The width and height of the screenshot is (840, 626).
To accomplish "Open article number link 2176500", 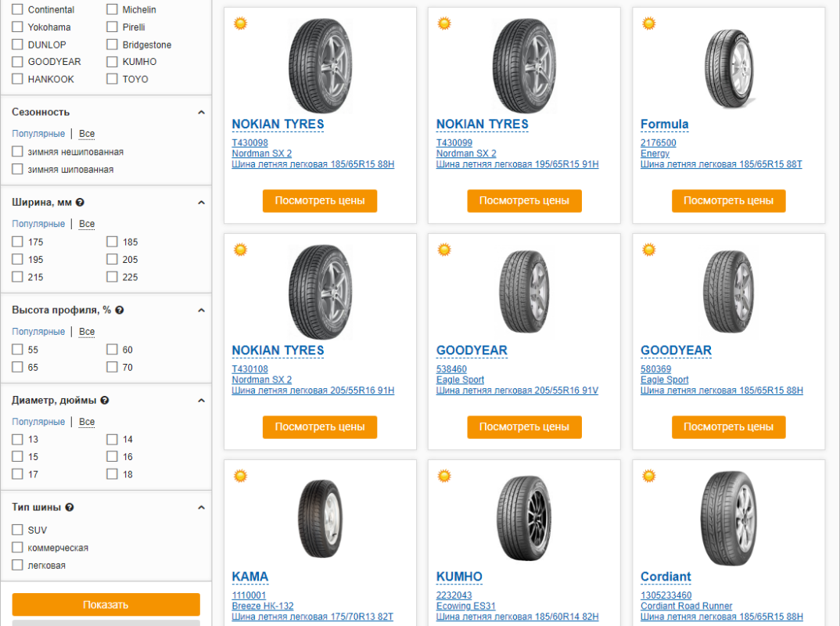I will tap(659, 143).
